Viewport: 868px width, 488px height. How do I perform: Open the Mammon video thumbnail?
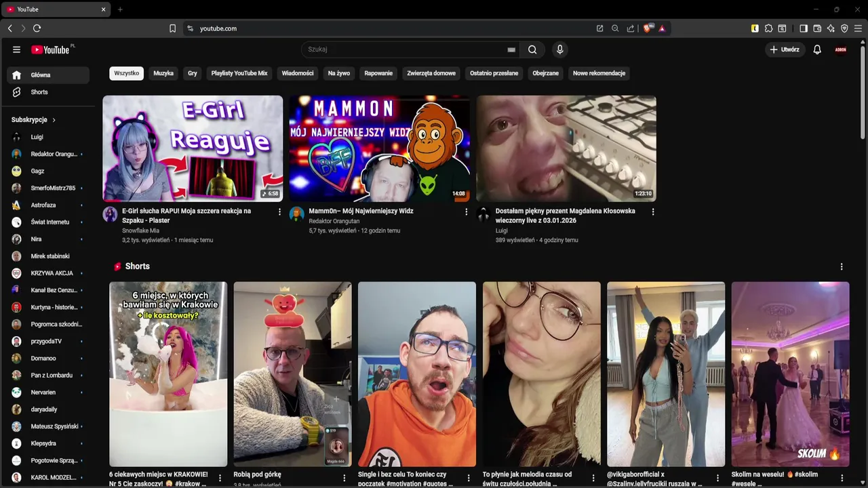point(380,148)
